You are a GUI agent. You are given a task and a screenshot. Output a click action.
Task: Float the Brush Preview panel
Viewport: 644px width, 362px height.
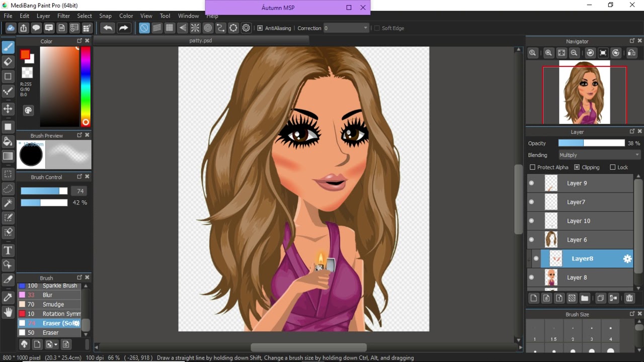[x=79, y=135]
